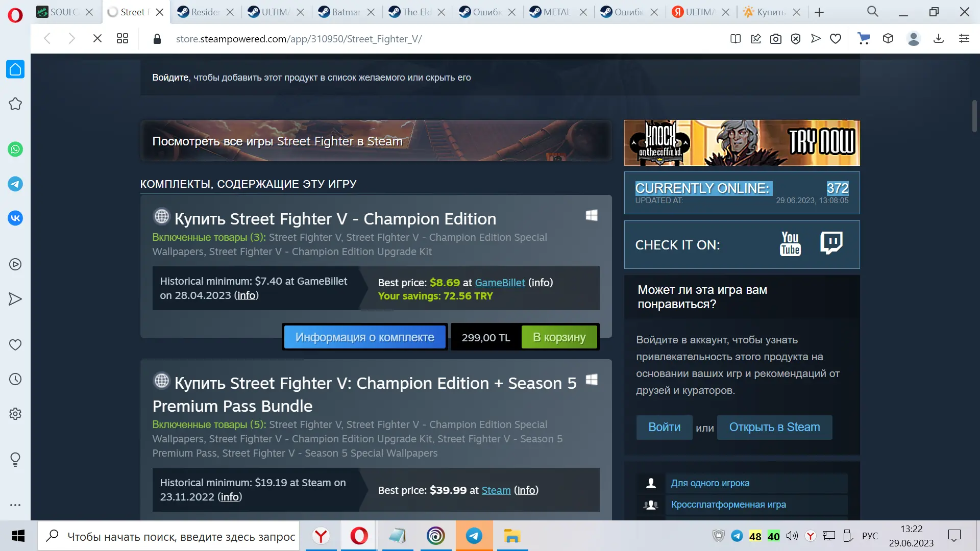Click the Войдите link in wishlist notice
This screenshot has width=980, height=551.
(170, 78)
